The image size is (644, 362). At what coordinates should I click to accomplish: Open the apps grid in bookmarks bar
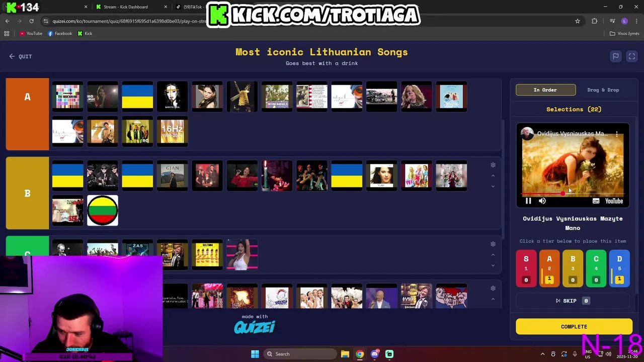tap(7, 34)
